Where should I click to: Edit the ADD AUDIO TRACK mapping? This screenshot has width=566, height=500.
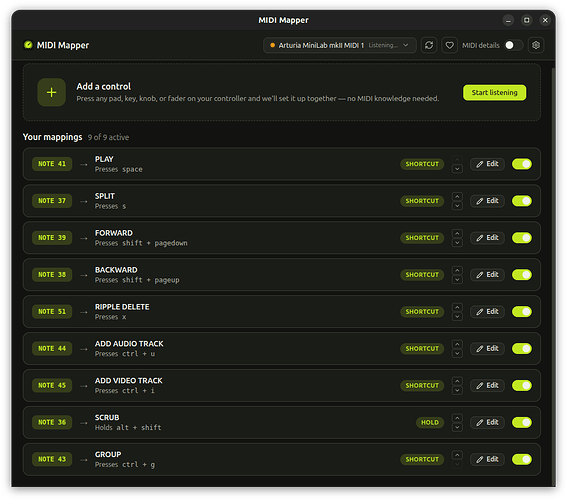pos(487,348)
